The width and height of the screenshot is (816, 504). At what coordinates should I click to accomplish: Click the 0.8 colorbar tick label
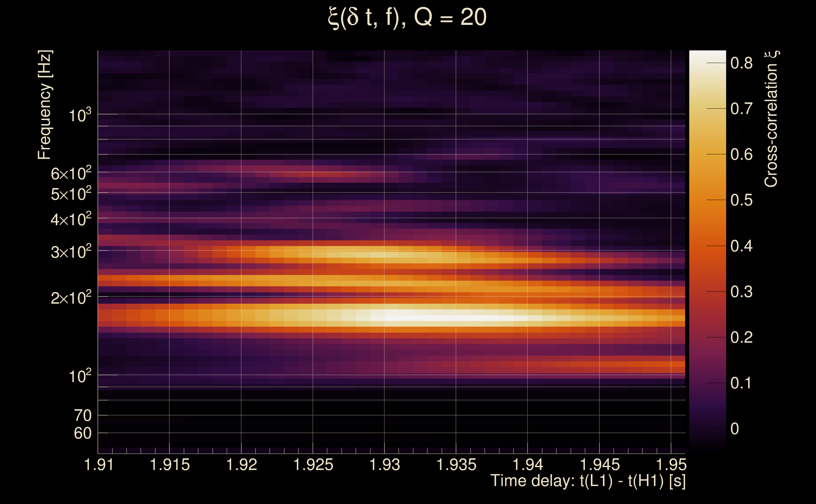click(x=741, y=63)
